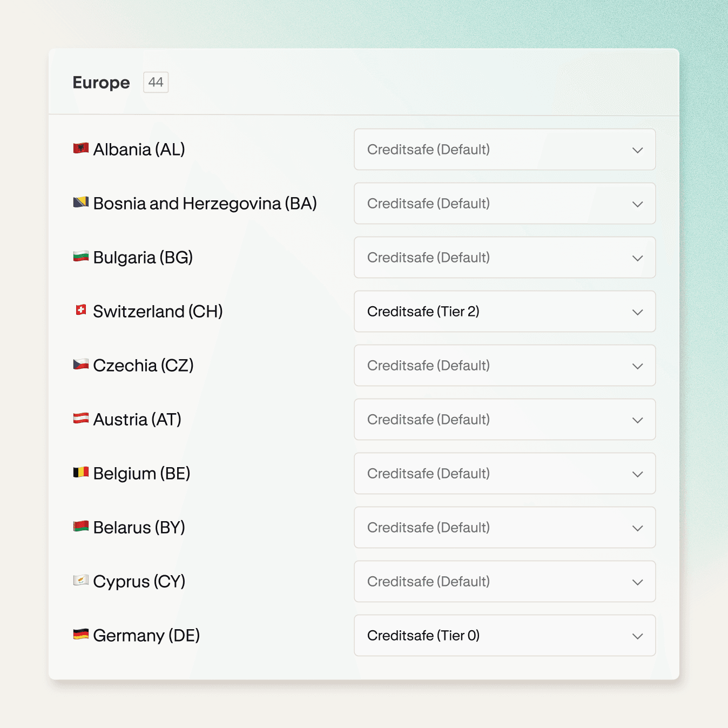Expand the Bulgaria provider dropdown chevron
Image resolution: width=728 pixels, height=728 pixels.
coord(637,258)
